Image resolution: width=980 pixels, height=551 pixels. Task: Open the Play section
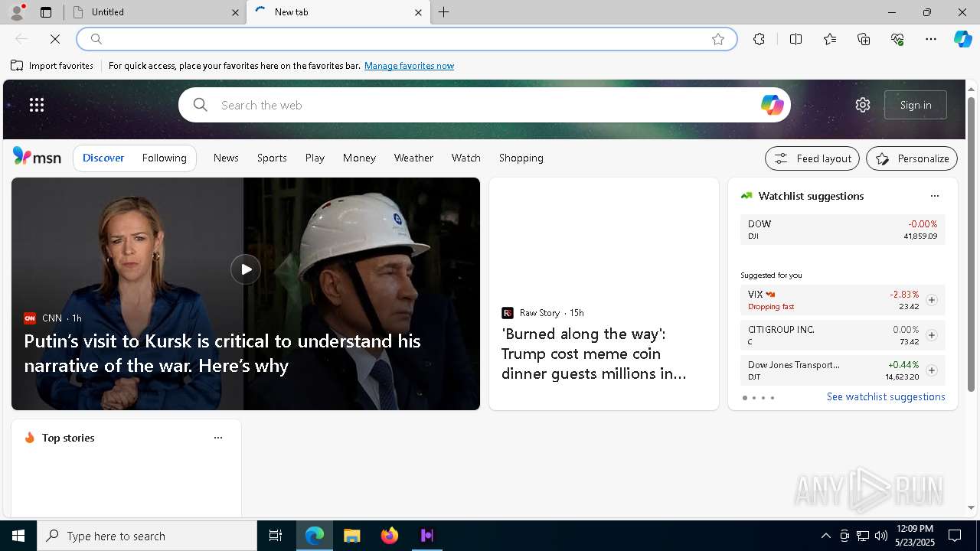pyautogui.click(x=315, y=158)
